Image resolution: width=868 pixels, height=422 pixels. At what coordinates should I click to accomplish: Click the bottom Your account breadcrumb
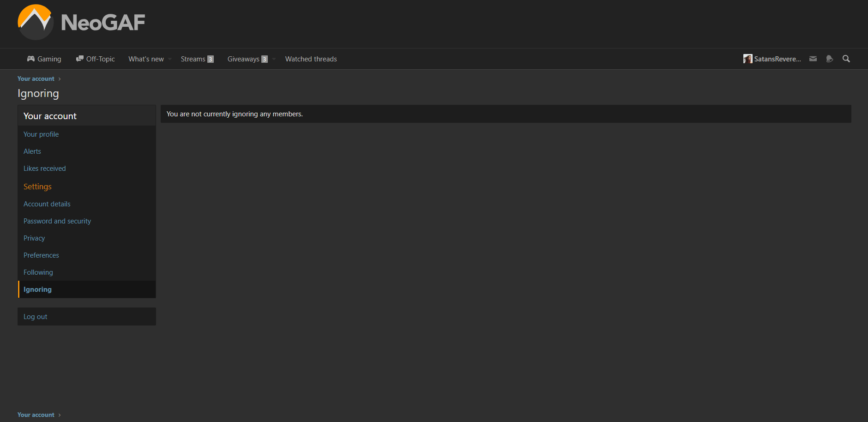(36, 415)
